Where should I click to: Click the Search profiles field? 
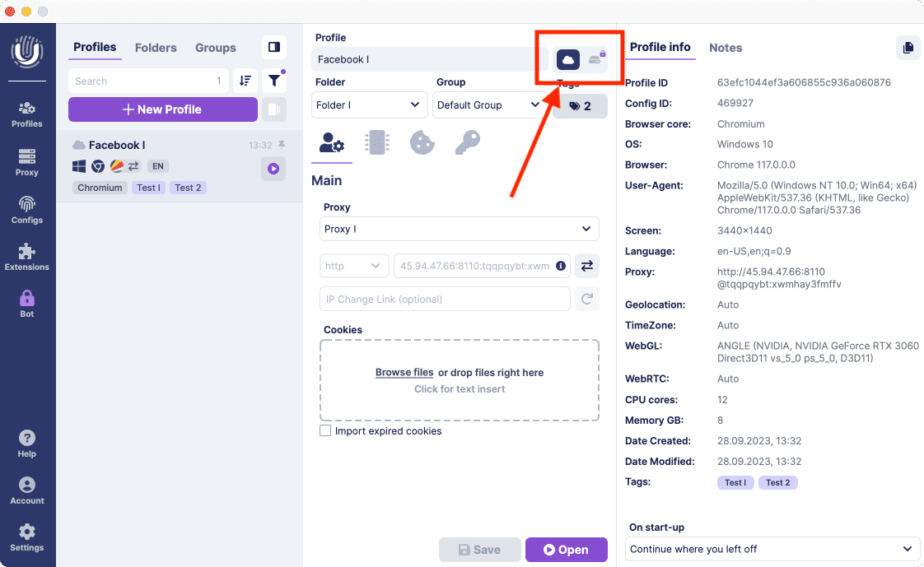coord(148,81)
